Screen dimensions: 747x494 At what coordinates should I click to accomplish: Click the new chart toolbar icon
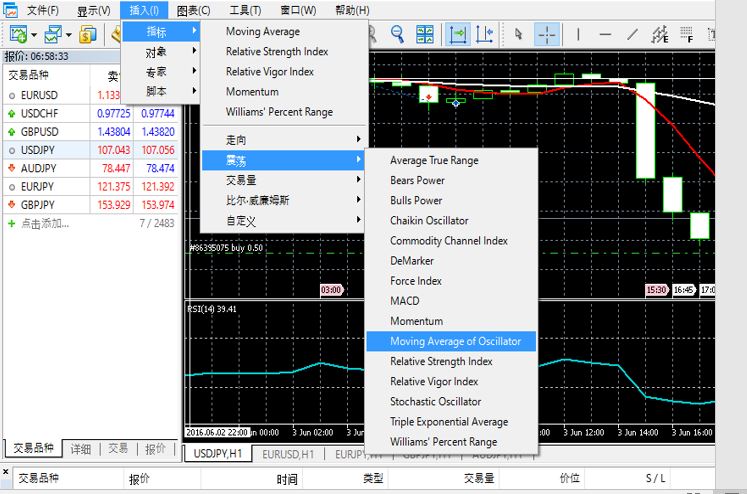(17, 35)
